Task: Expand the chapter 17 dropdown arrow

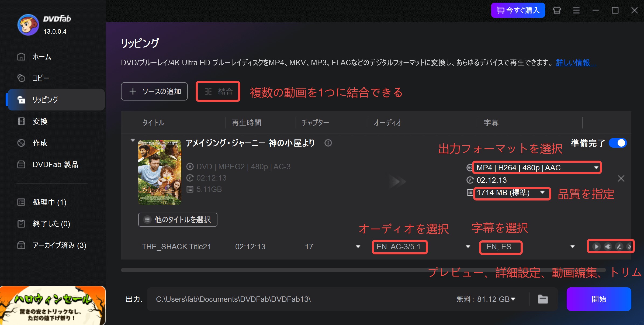Action: pos(358,246)
